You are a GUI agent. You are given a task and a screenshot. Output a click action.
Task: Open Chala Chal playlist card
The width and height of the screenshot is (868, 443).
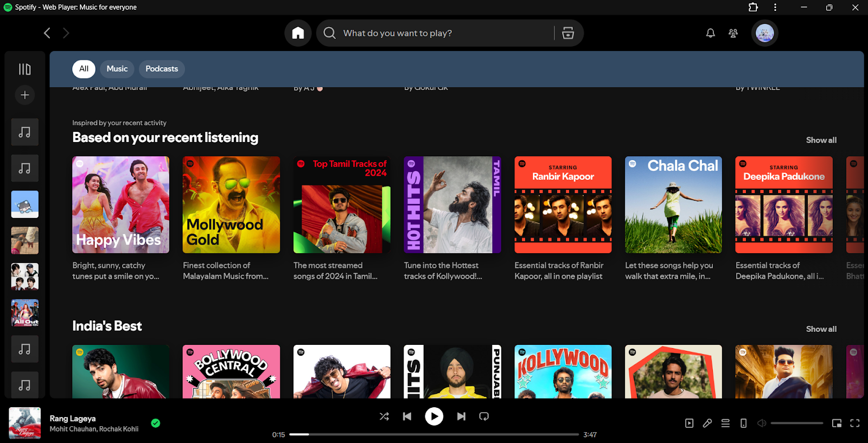click(x=673, y=220)
